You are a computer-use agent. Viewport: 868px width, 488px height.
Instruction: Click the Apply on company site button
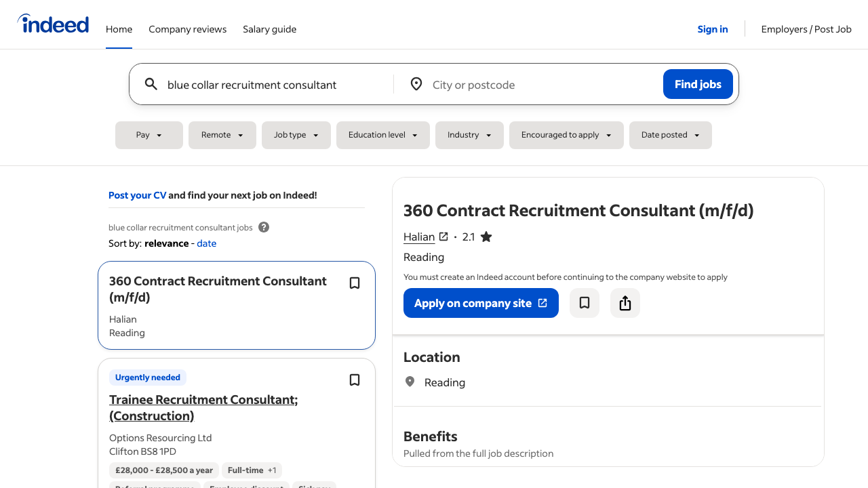point(481,303)
